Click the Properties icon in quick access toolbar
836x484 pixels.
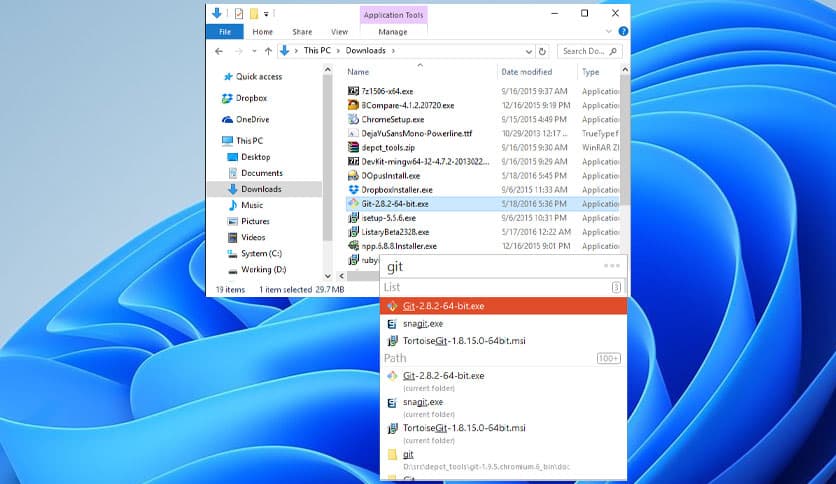pos(238,13)
